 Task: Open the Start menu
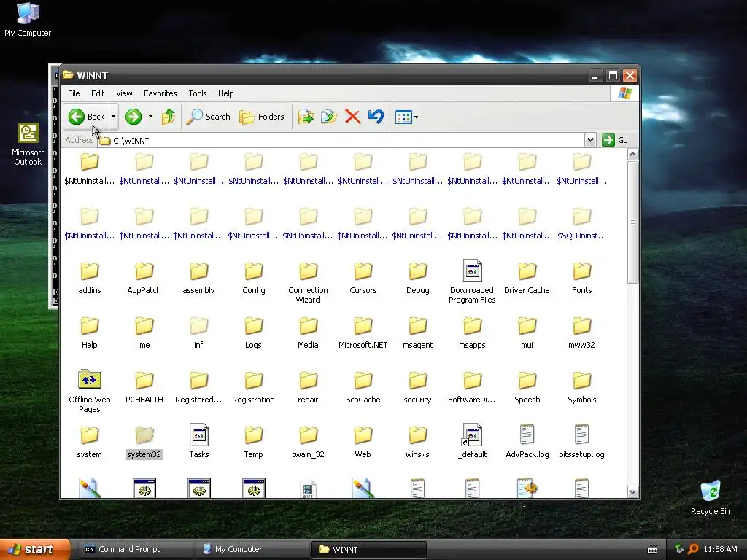[34, 550]
